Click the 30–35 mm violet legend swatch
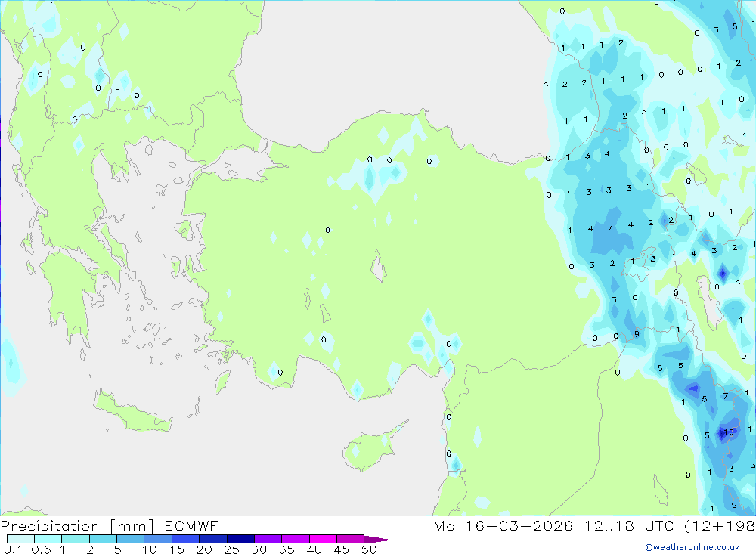The image size is (756, 554). tap(268, 539)
